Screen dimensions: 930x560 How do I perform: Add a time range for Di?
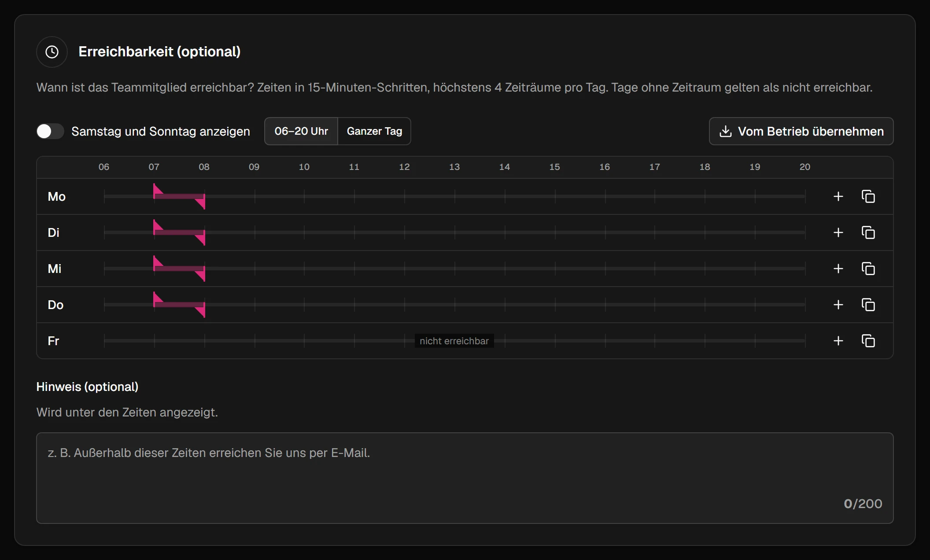pos(838,232)
